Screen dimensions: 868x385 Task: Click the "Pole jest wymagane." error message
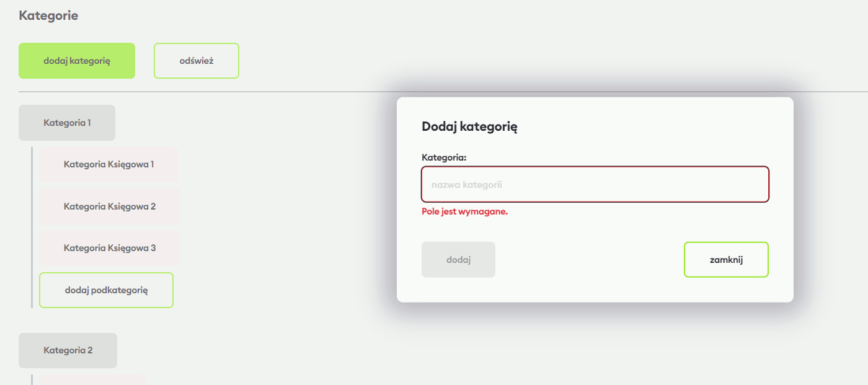pyautogui.click(x=464, y=211)
